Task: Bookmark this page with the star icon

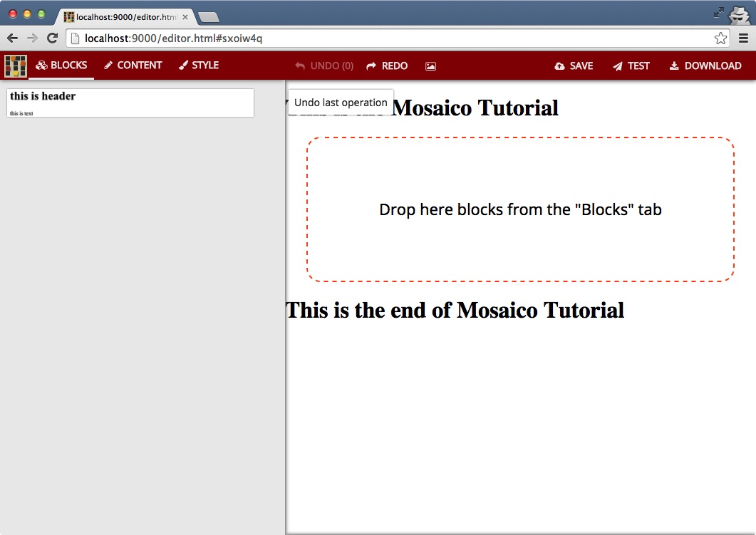Action: click(720, 38)
